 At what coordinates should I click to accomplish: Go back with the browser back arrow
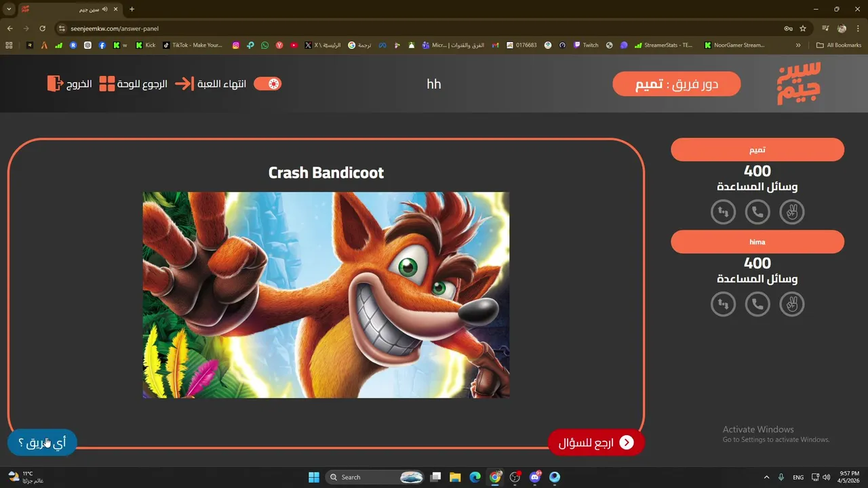[x=9, y=28]
